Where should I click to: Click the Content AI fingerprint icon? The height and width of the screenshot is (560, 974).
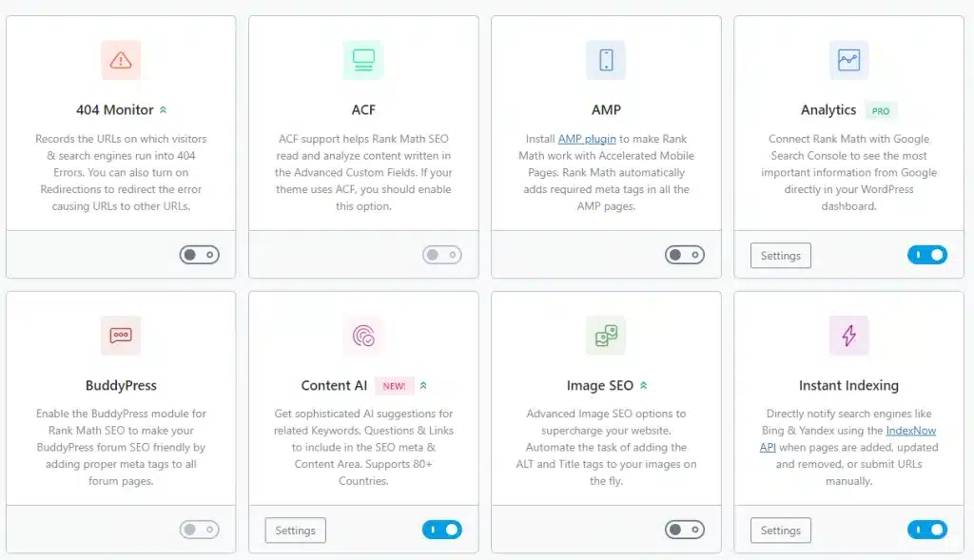tap(363, 336)
